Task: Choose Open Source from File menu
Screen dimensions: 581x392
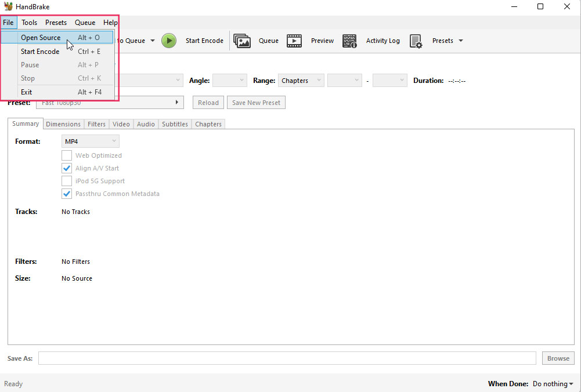Action: click(57, 37)
